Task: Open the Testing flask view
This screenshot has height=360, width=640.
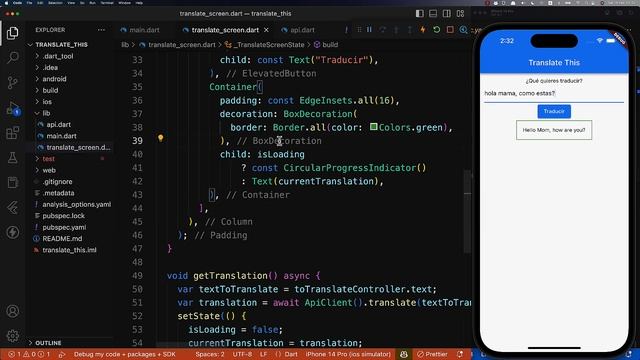Action: (13, 158)
